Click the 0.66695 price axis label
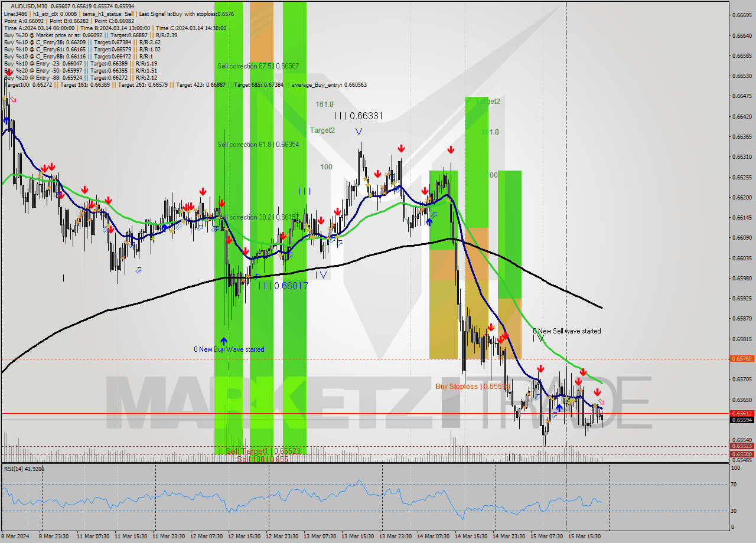The width and height of the screenshot is (756, 543). (742, 15)
